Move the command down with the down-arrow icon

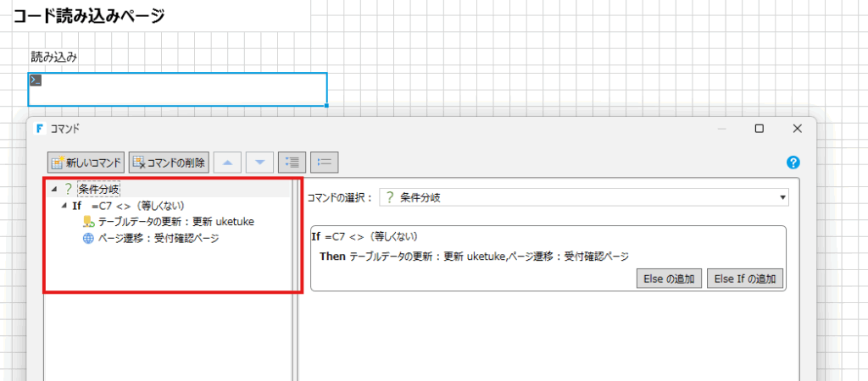click(260, 162)
